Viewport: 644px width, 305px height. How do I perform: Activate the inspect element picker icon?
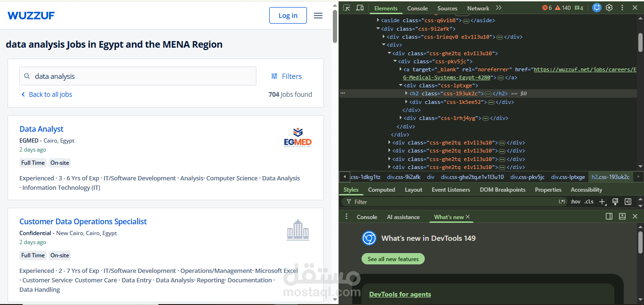point(347,8)
